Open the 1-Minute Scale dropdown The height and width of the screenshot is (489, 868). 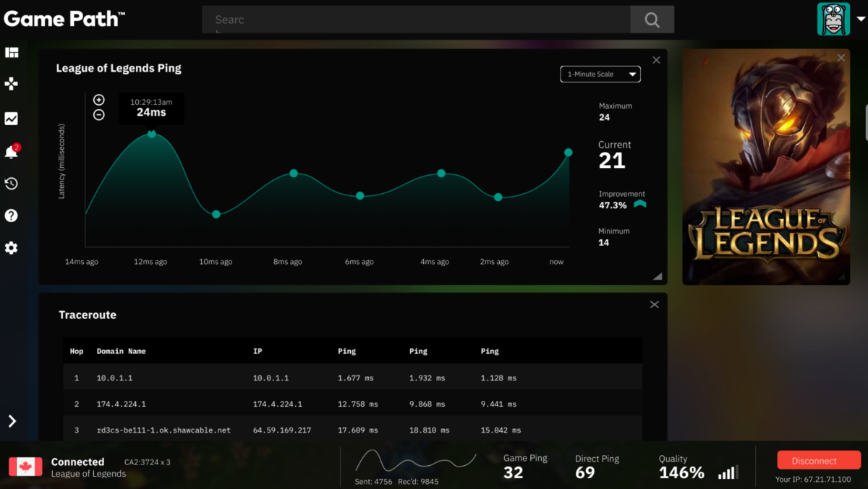[600, 74]
